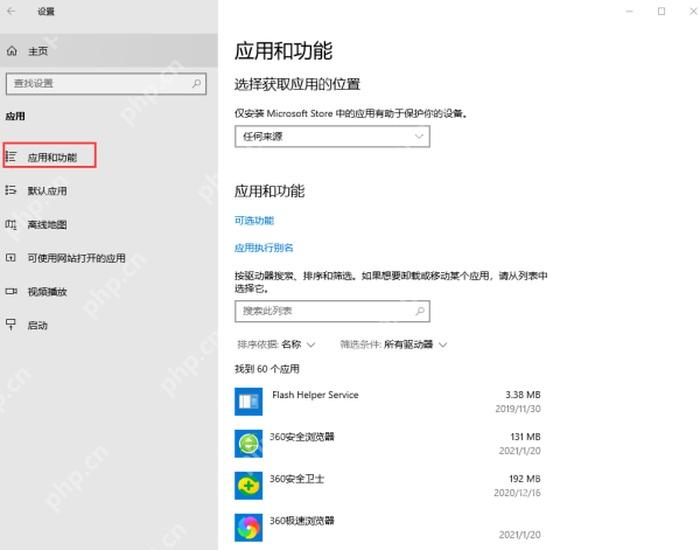Click the 192 MB size value
Image resolution: width=700 pixels, height=550 pixels.
[525, 479]
